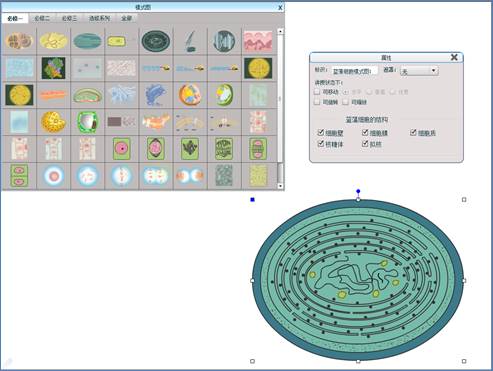Pick the pink wavy tissue thumbnail
The image size is (493, 371).
point(258,41)
